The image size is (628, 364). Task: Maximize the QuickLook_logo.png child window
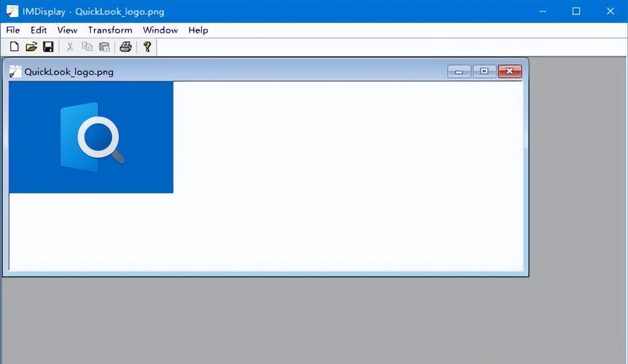(x=484, y=72)
